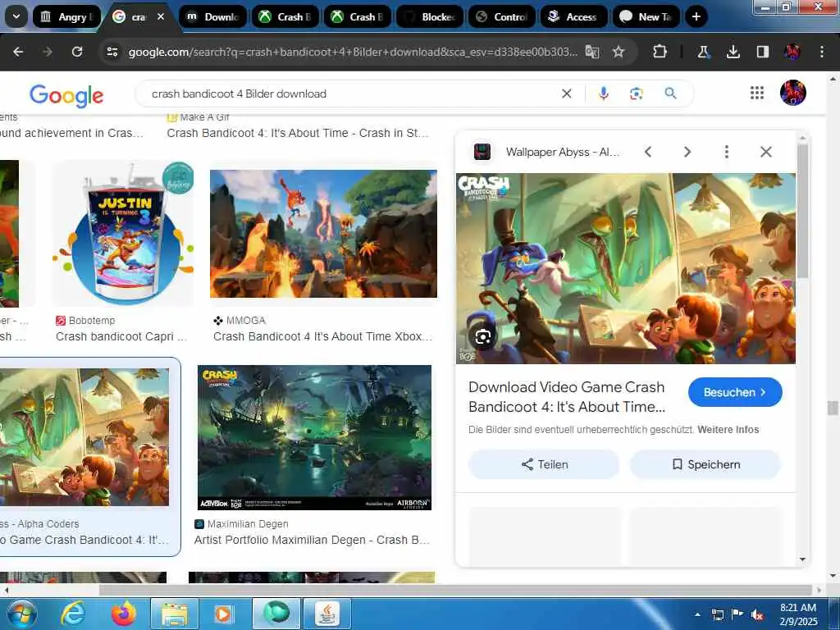Viewport: 840px width, 630px height.
Task: Click the address bar URL
Action: 353,52
